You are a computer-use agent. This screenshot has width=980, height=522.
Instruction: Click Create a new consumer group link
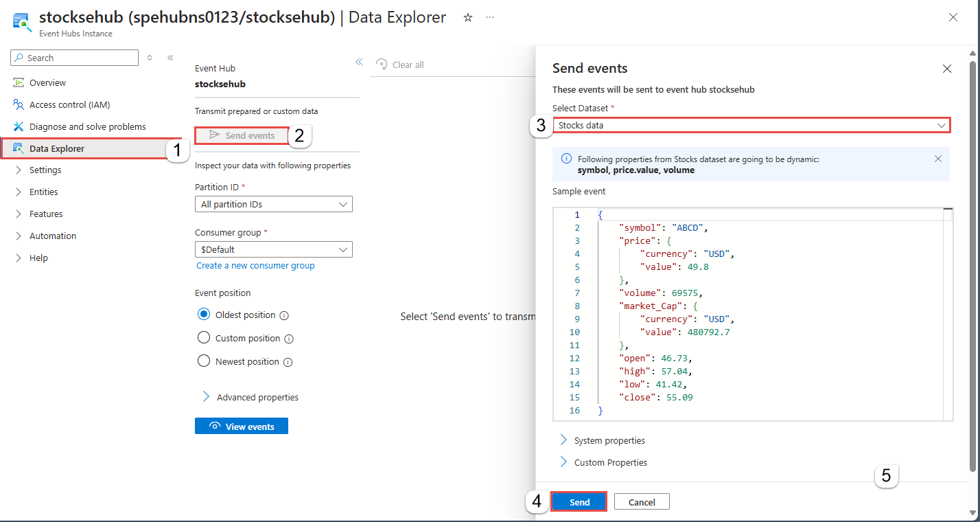coord(255,266)
